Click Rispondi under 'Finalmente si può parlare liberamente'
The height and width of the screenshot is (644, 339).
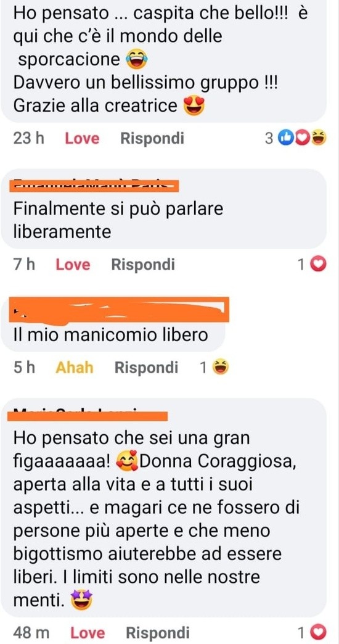point(143,265)
